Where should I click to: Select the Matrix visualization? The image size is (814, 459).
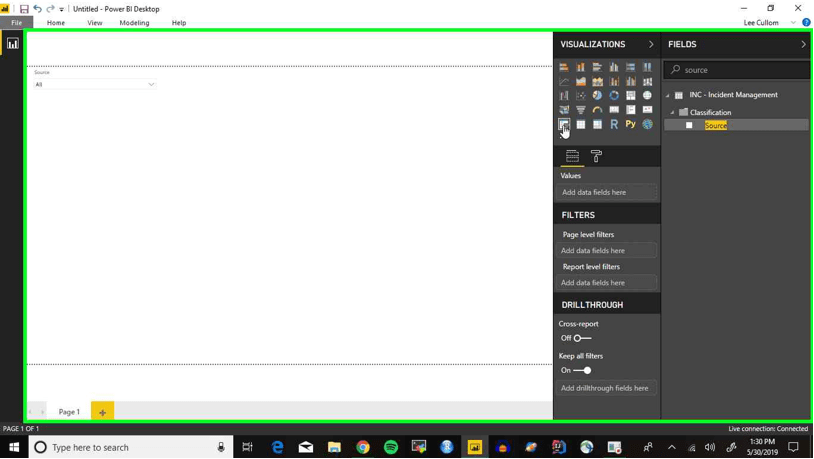coord(597,124)
